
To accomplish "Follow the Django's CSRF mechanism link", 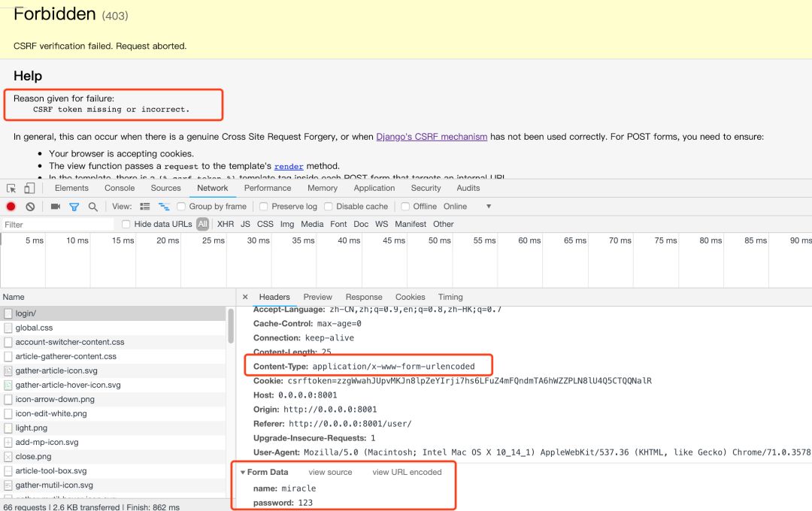I will click(432, 137).
